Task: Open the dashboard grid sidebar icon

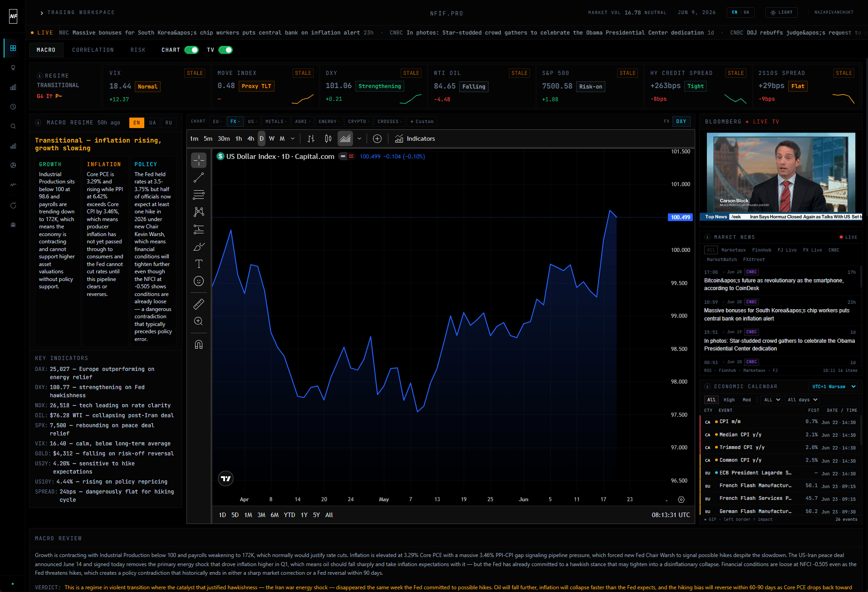Action: [13, 48]
